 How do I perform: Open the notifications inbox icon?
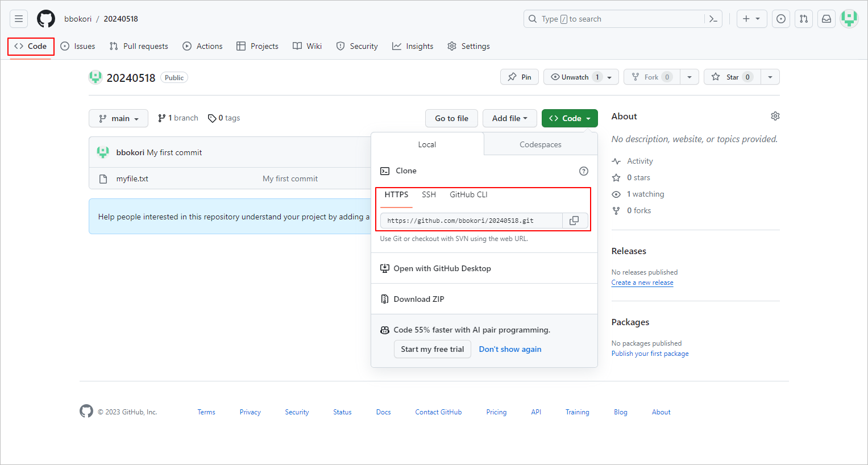[827, 19]
